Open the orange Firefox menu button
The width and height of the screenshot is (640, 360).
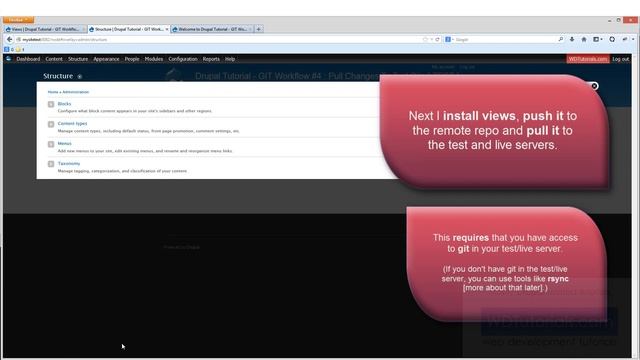coord(18,20)
